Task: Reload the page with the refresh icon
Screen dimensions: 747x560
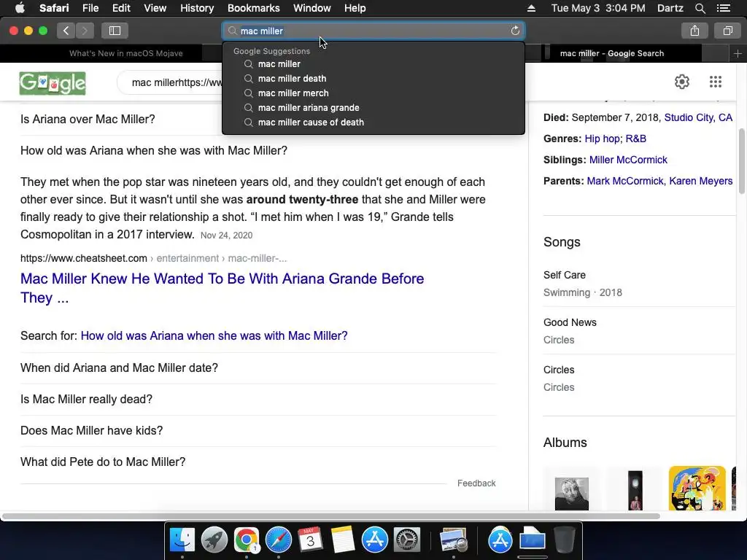Action: (x=515, y=31)
